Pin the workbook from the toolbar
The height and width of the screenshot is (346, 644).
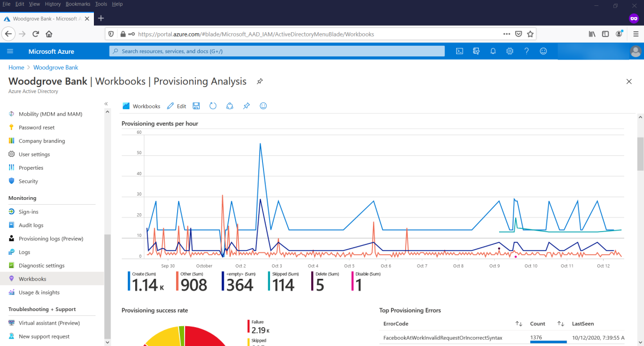[x=246, y=106]
